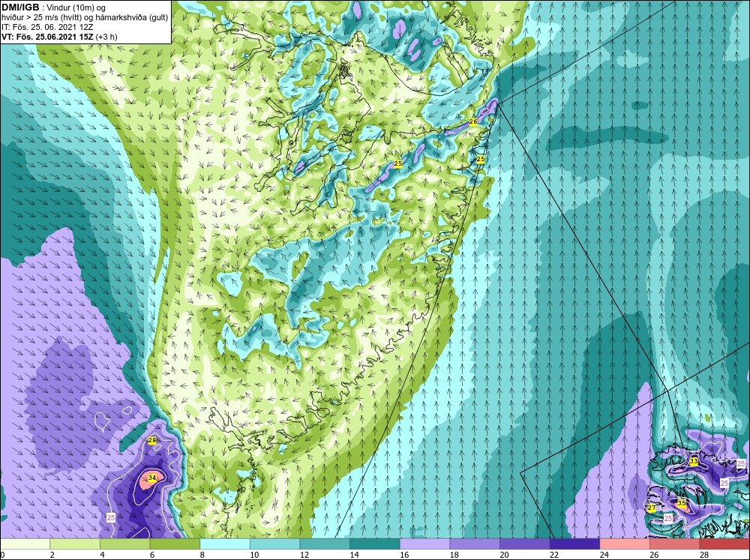750x560 pixels.
Task: Pick the 4–6 m/s green legend swatch
Action: [x=124, y=544]
